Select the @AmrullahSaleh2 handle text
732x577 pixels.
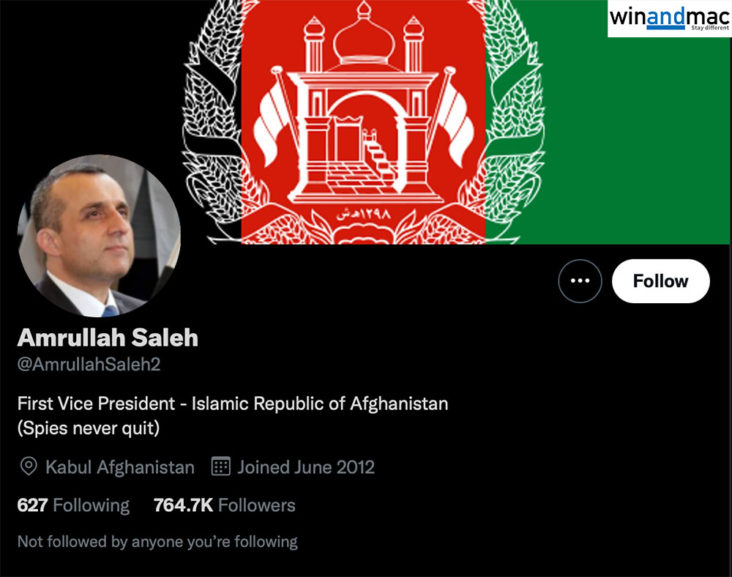[89, 364]
